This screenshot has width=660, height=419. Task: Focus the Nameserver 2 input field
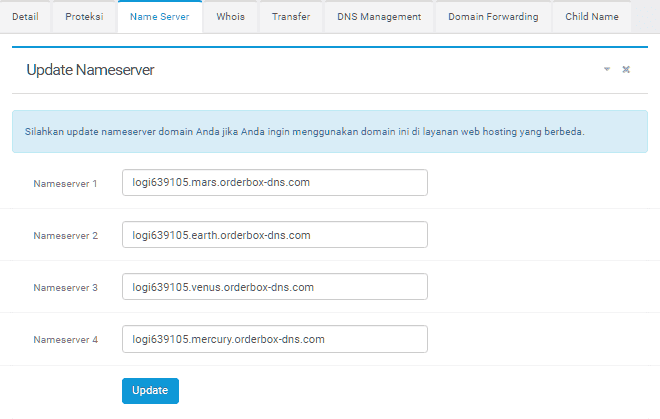tap(275, 235)
